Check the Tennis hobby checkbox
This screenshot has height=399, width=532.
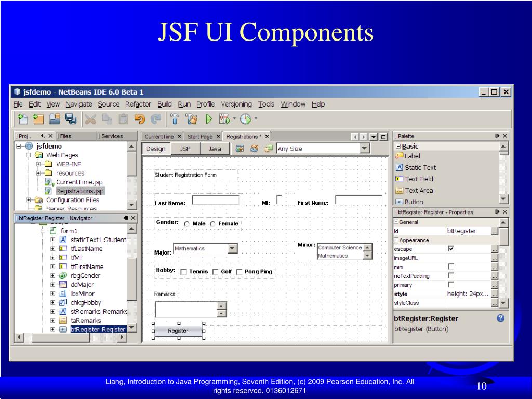point(183,272)
